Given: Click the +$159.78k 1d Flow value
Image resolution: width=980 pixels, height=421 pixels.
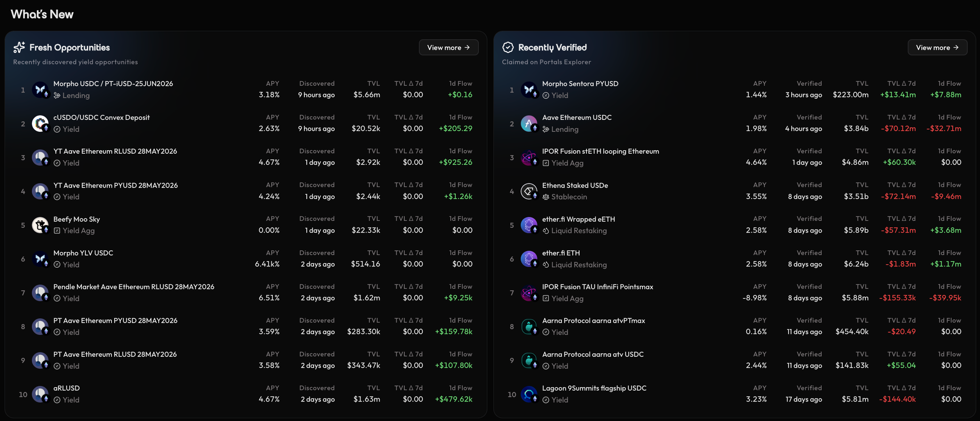Looking at the screenshot, I should tap(454, 332).
